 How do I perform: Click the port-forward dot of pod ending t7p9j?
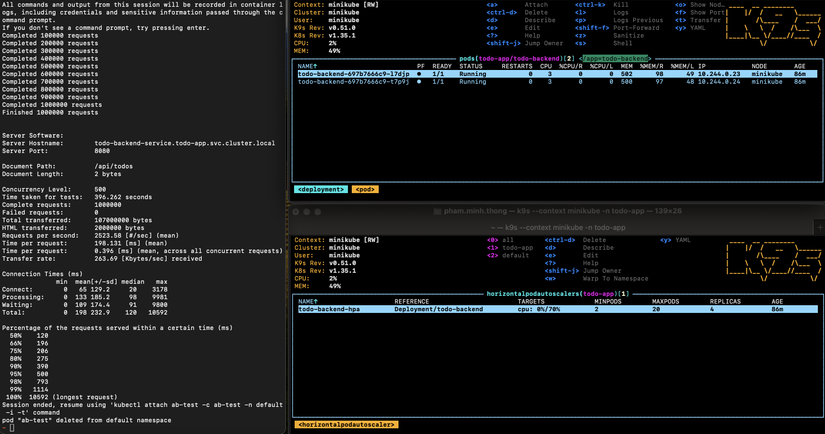[x=419, y=82]
